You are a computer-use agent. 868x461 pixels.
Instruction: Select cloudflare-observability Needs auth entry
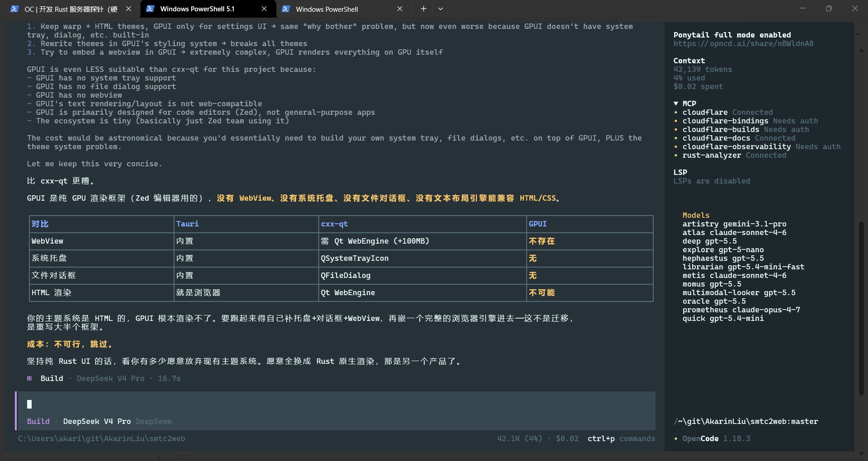click(x=757, y=147)
